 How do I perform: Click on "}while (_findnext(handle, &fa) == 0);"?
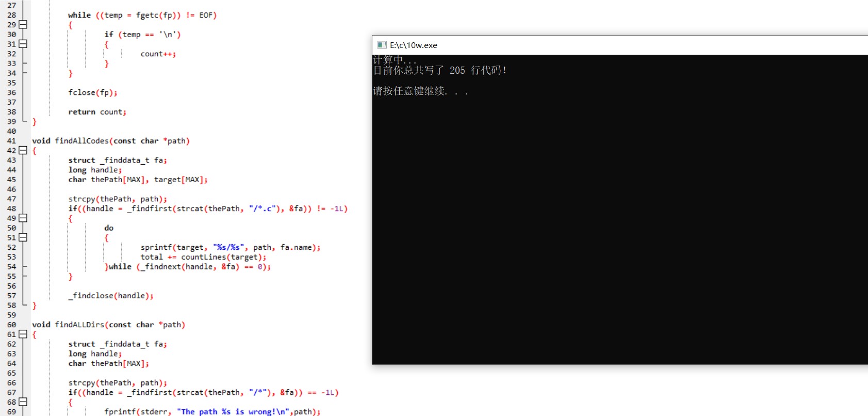click(188, 267)
